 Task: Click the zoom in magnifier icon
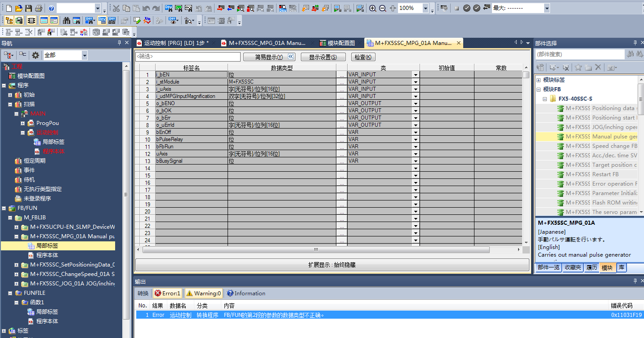[x=373, y=8]
